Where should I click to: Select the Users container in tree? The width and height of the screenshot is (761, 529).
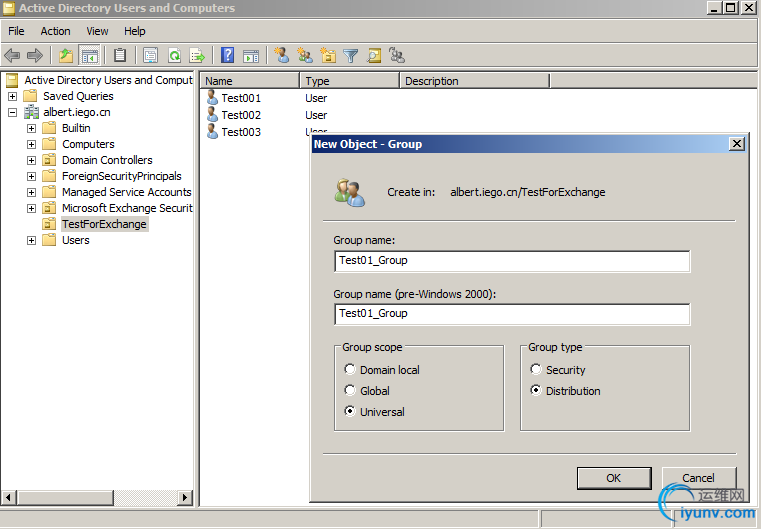coord(76,240)
